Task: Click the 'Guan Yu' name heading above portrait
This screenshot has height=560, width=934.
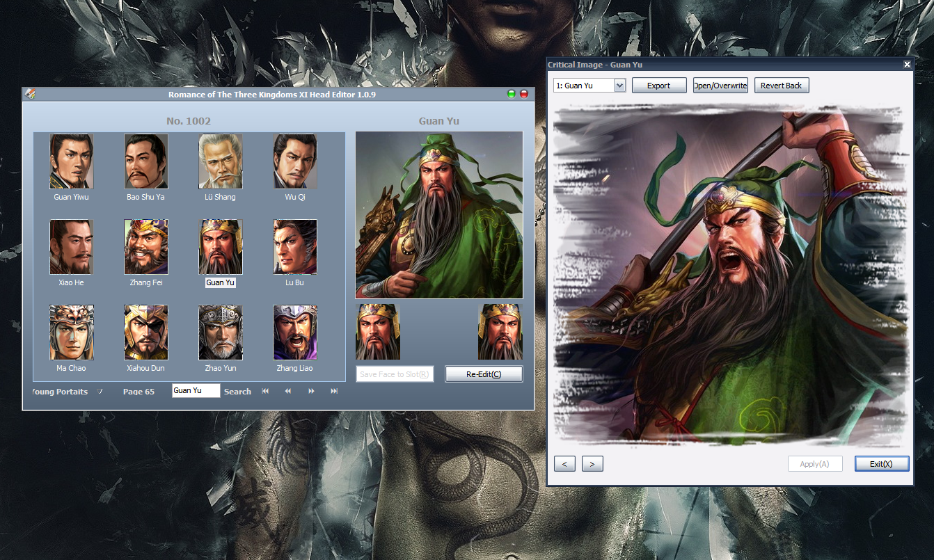Action: tap(439, 121)
